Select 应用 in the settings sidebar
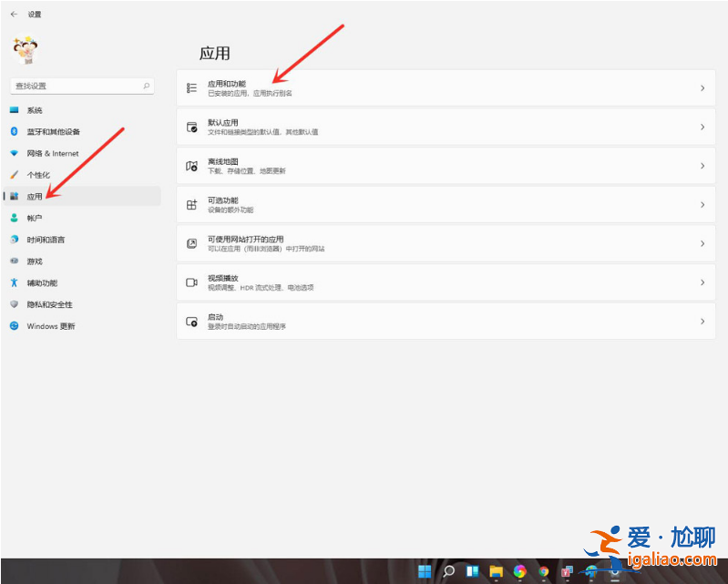The image size is (728, 584). (x=82, y=197)
